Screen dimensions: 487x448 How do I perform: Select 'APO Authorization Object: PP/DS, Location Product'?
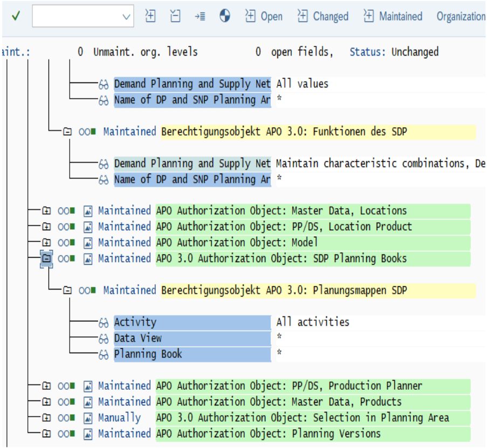[x=313, y=227]
